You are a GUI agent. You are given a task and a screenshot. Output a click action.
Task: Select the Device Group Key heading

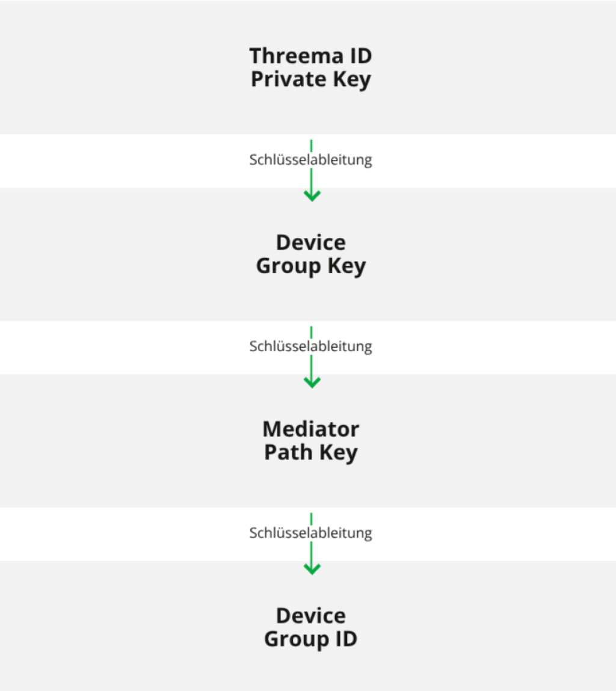tap(311, 254)
